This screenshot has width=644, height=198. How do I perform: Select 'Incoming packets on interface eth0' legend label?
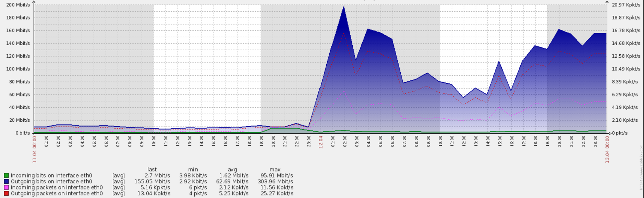tap(57, 188)
